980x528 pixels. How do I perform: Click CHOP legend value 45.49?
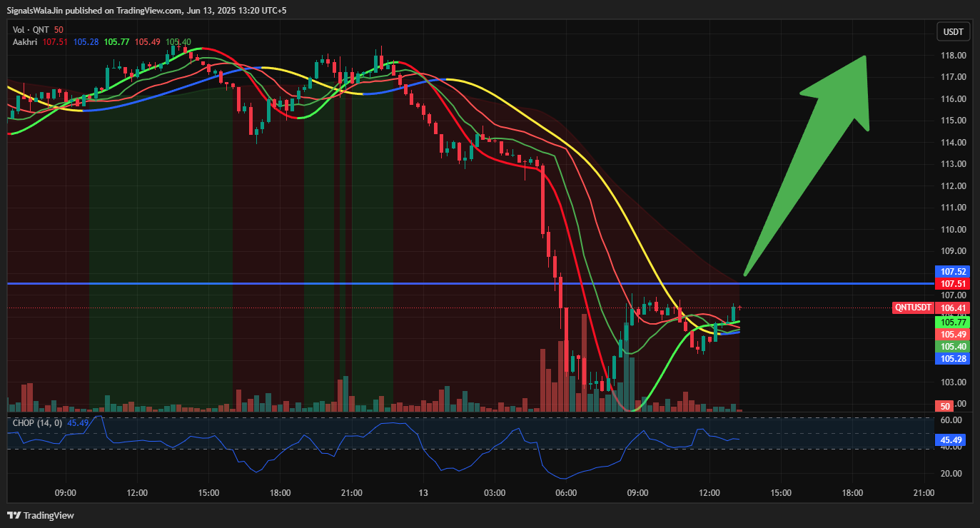pyautogui.click(x=78, y=423)
